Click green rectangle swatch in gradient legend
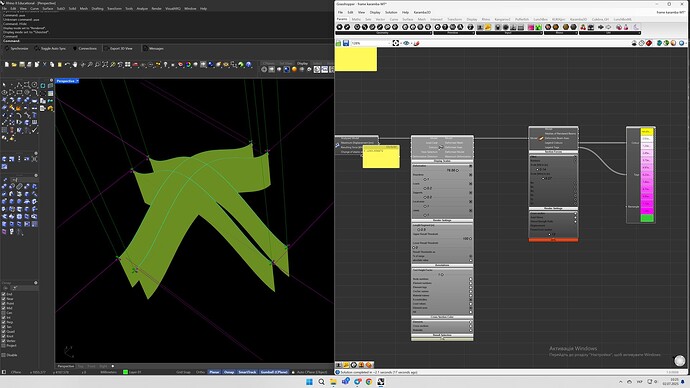Screen dimensions: 690x388 [x=647, y=218]
